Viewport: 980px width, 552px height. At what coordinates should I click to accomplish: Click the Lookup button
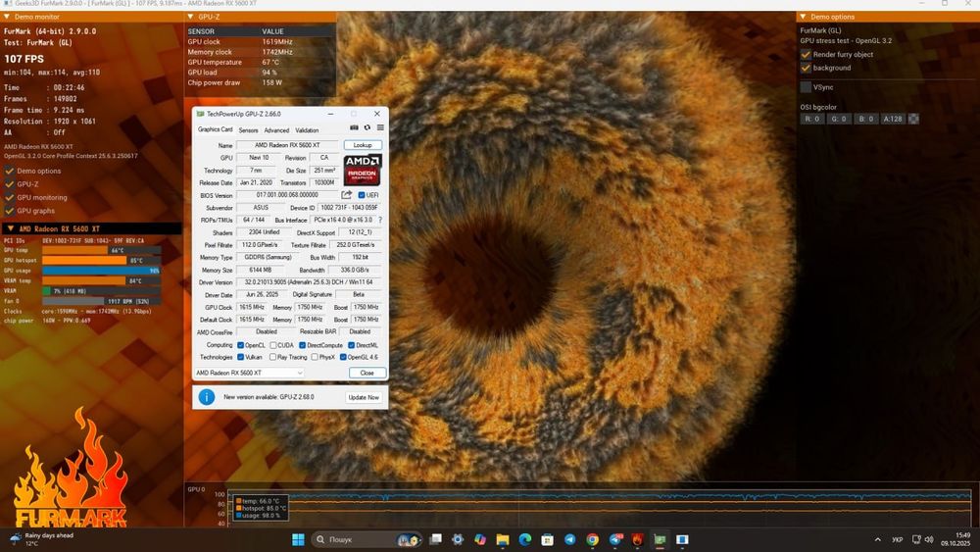pyautogui.click(x=363, y=145)
